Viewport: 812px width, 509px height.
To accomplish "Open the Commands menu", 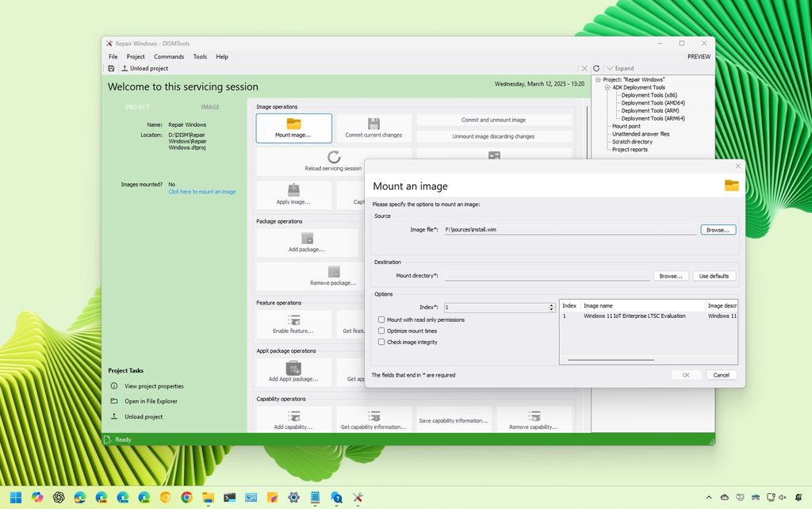I will click(x=169, y=56).
